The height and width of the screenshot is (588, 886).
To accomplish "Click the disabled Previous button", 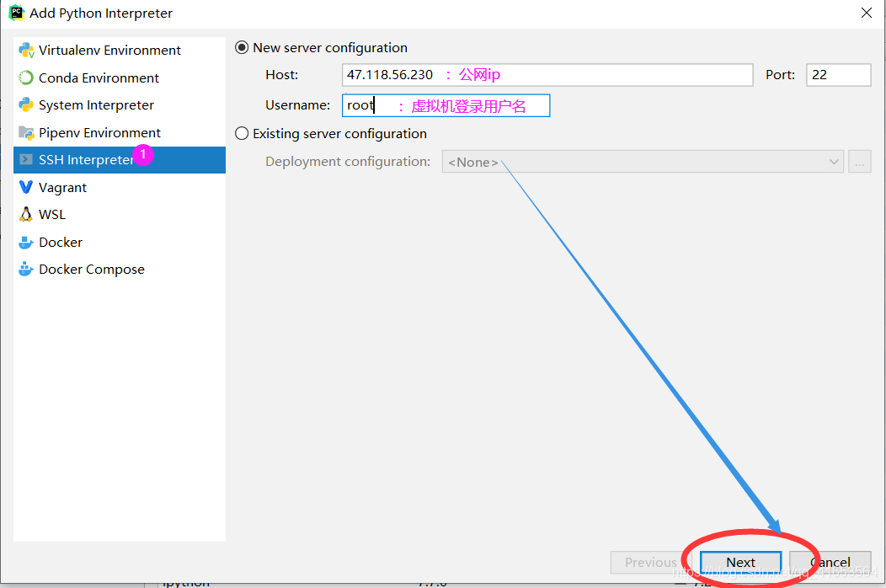I will (651, 563).
